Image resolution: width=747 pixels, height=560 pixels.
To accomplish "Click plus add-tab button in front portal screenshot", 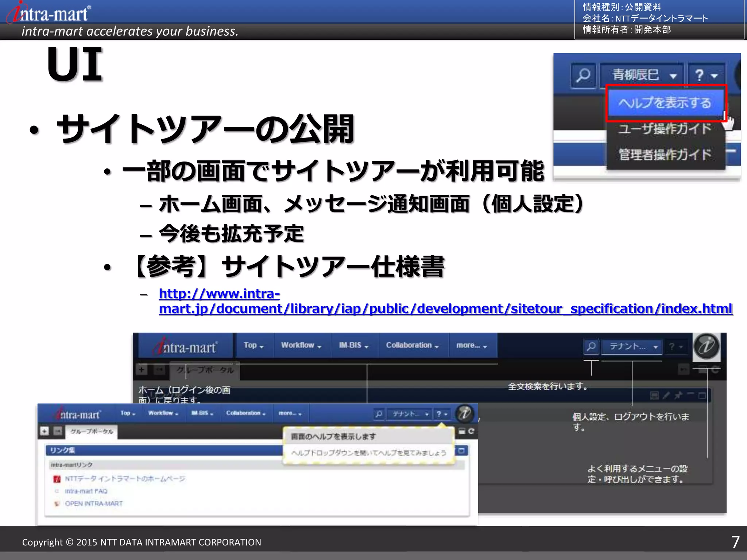I will click(x=44, y=431).
